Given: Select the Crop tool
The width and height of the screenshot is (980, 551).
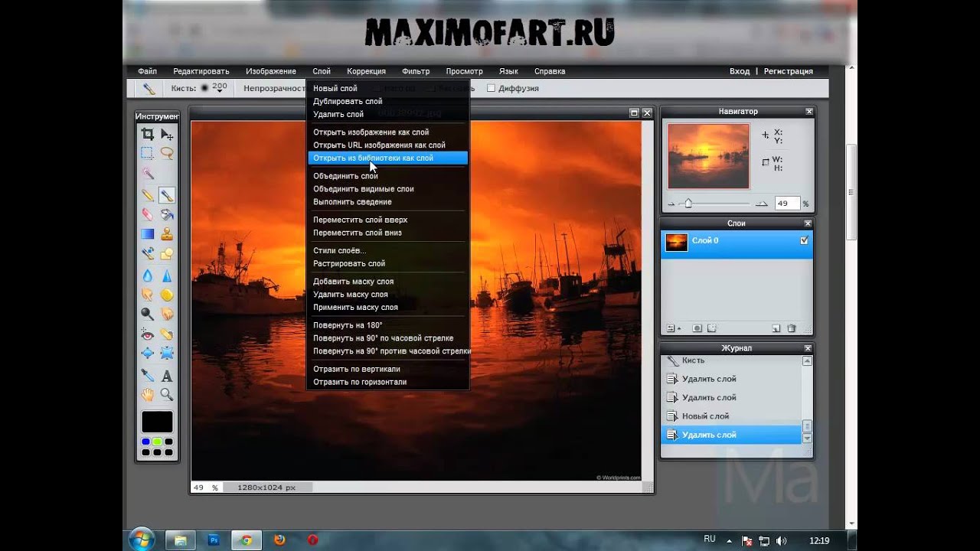Looking at the screenshot, I should 148,134.
